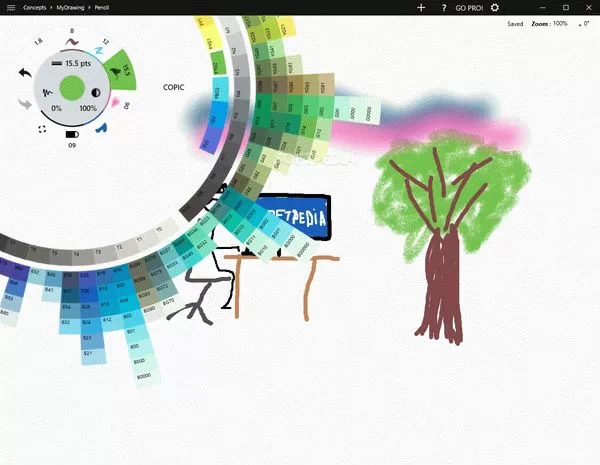Activate the dashed selection tool

pyautogui.click(x=42, y=129)
